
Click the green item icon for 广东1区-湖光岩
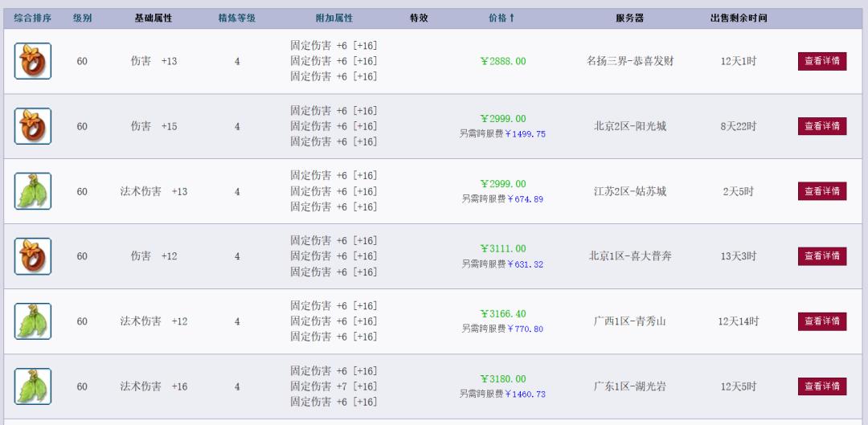tap(33, 386)
